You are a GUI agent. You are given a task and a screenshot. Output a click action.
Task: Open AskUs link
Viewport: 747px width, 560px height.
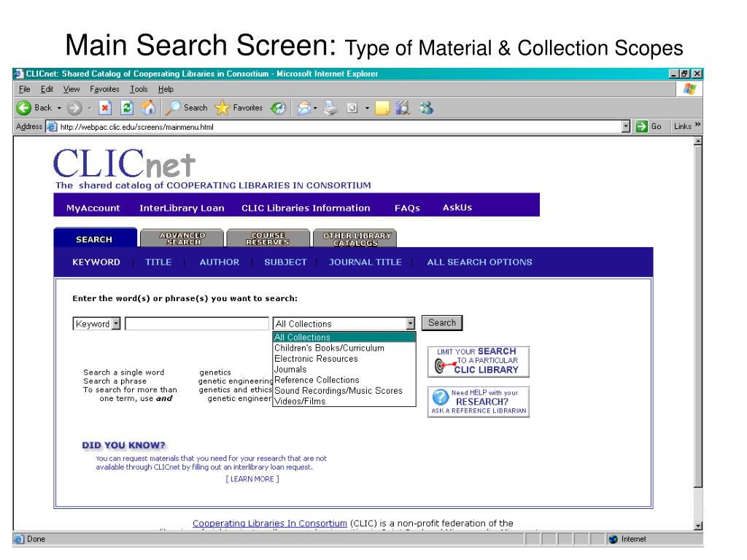point(457,208)
